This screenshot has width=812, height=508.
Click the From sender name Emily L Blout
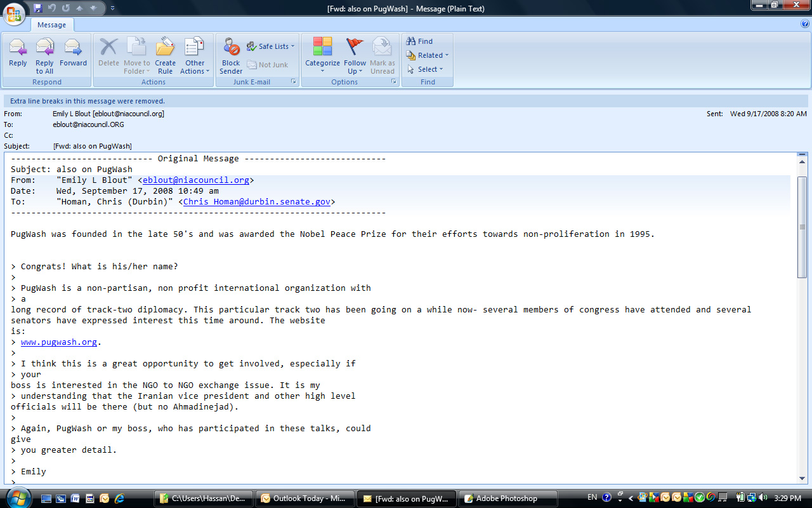(x=72, y=114)
